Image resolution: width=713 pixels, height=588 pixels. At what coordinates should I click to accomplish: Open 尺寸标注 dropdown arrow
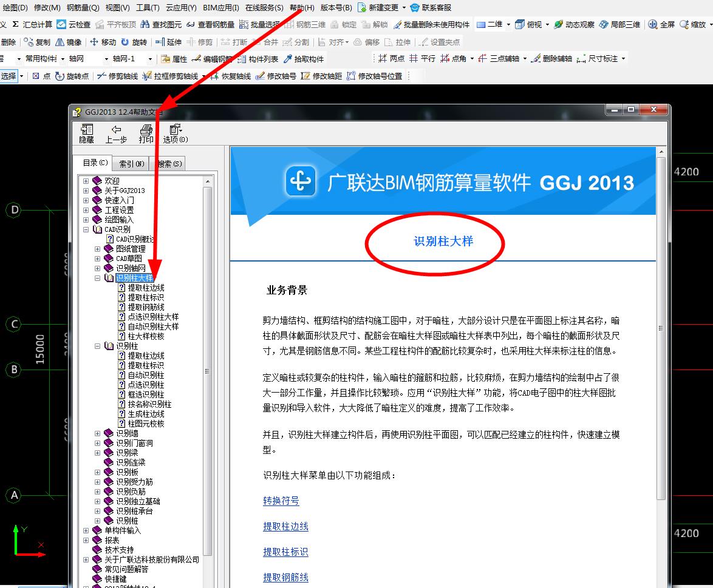(x=624, y=59)
